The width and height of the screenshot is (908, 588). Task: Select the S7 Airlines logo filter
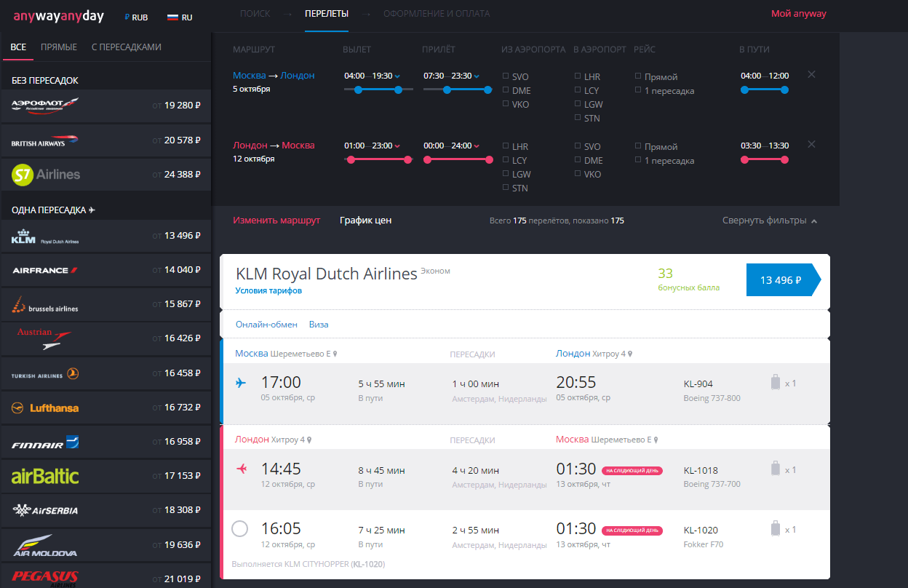coord(46,175)
